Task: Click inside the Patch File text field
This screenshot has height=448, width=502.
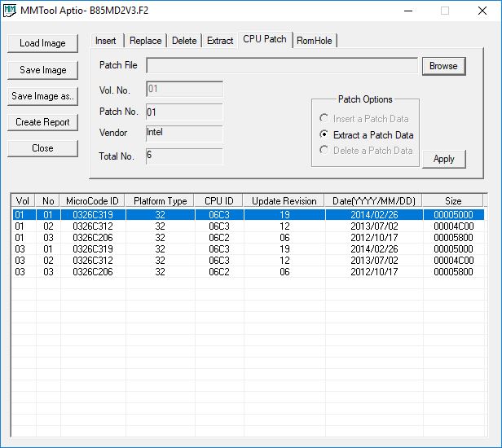Action: [281, 66]
